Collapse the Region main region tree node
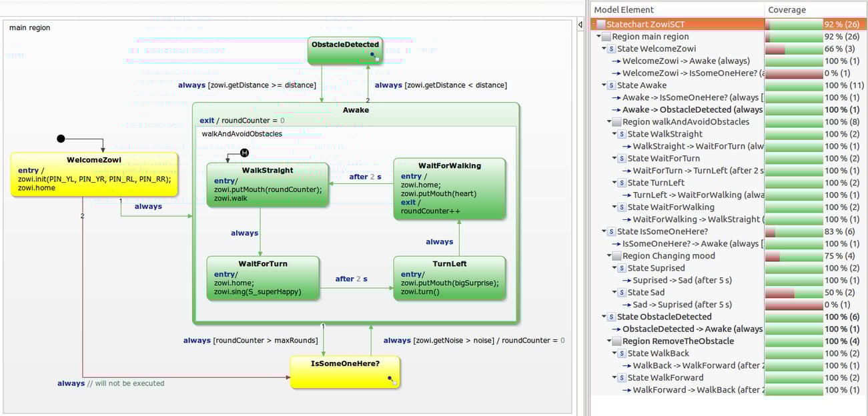This screenshot has width=868, height=416. 599,36
